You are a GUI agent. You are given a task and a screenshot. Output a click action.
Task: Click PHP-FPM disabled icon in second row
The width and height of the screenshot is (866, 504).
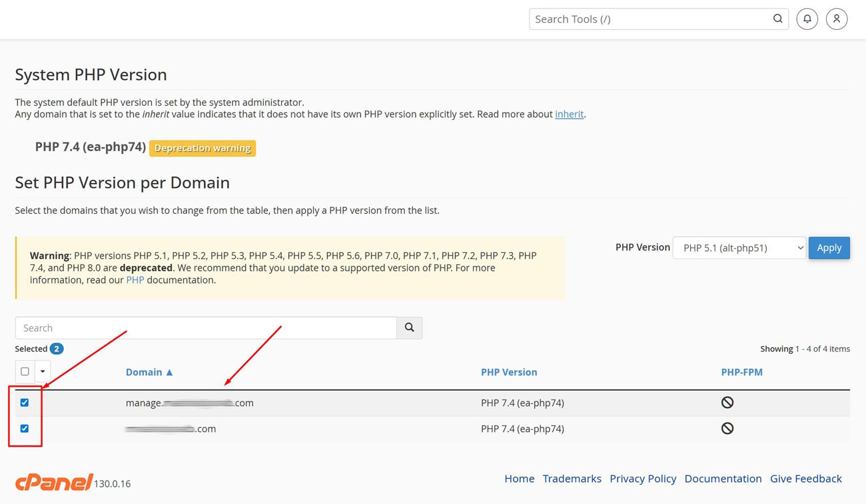pyautogui.click(x=727, y=428)
